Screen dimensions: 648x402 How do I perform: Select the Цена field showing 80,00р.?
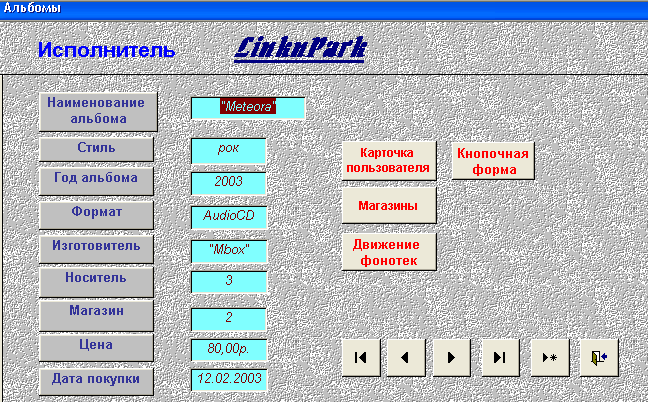coord(229,350)
